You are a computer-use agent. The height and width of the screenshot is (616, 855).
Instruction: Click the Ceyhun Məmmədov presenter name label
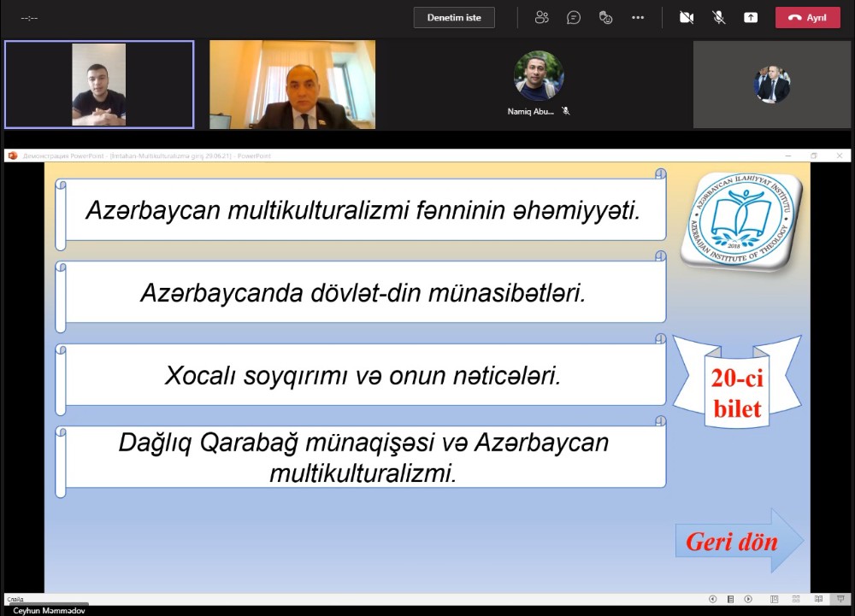point(49,611)
